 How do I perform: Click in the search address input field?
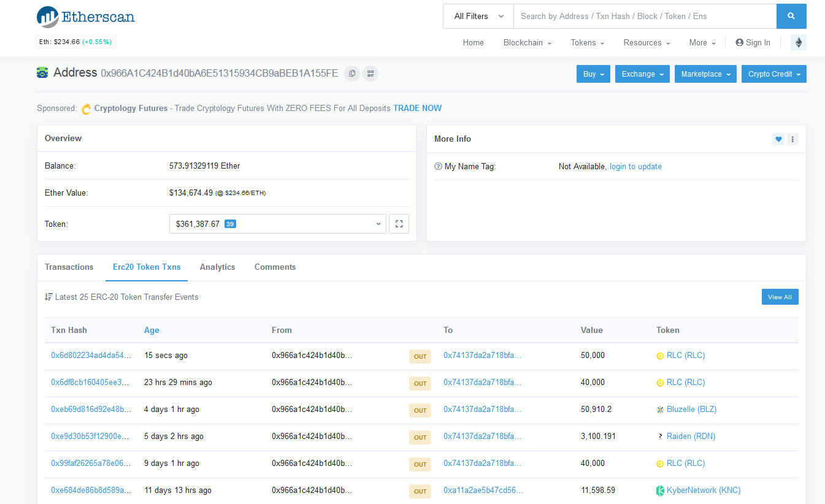coord(645,17)
